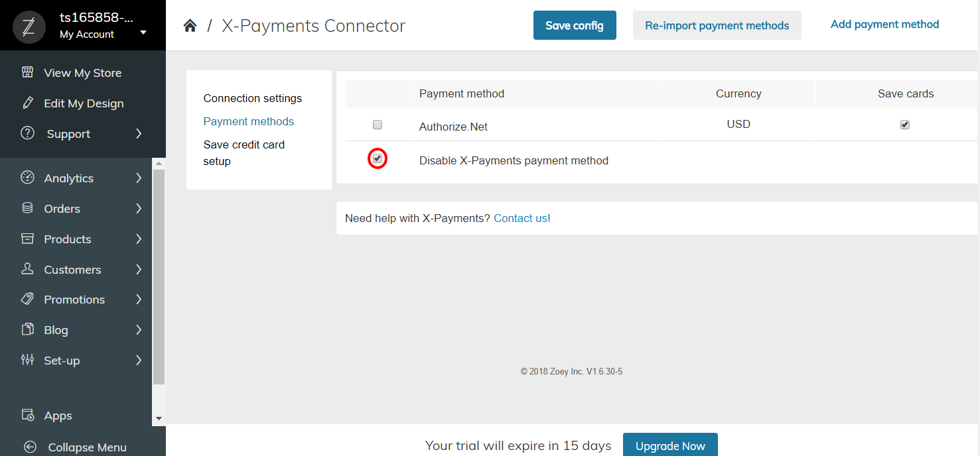
Task: Click the sidebar scrollbar down arrow
Action: (x=158, y=419)
